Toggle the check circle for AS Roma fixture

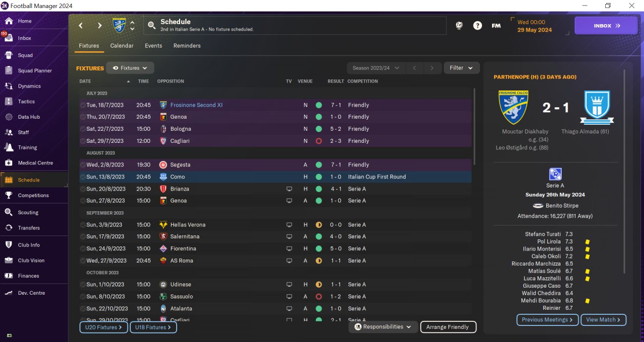pos(83,261)
